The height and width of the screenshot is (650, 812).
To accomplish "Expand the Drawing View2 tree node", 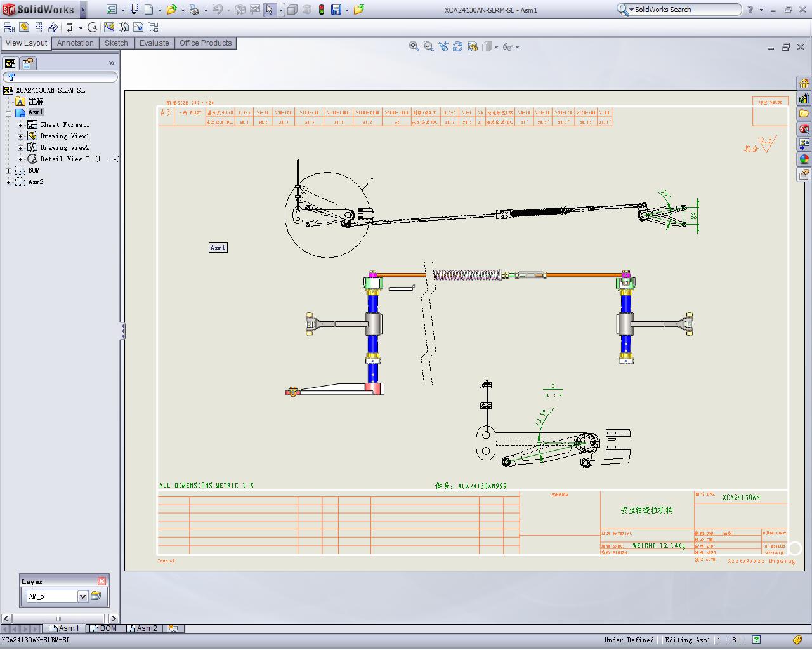I will point(20,148).
